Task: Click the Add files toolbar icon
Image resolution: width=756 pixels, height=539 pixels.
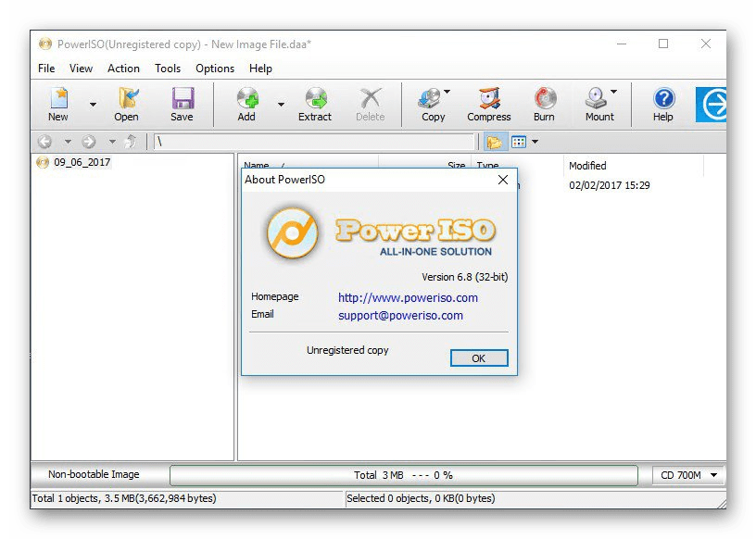Action: click(x=247, y=98)
